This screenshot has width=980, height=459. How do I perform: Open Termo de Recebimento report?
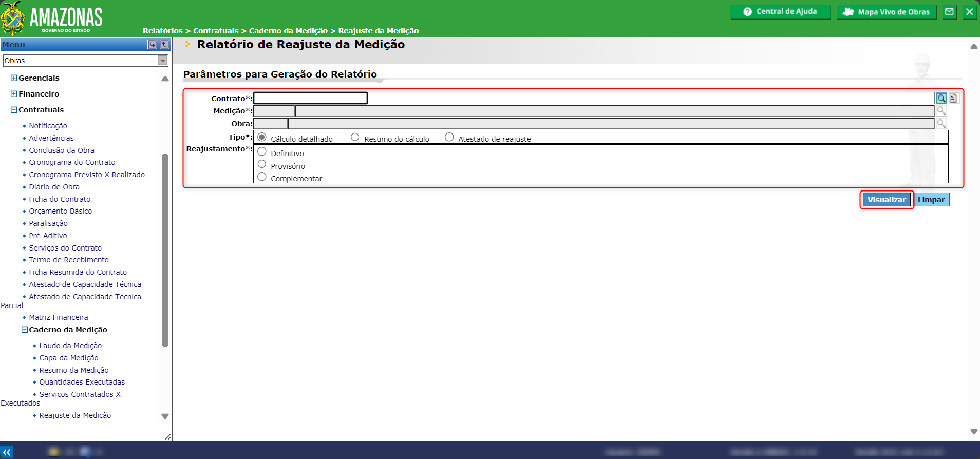tap(69, 260)
